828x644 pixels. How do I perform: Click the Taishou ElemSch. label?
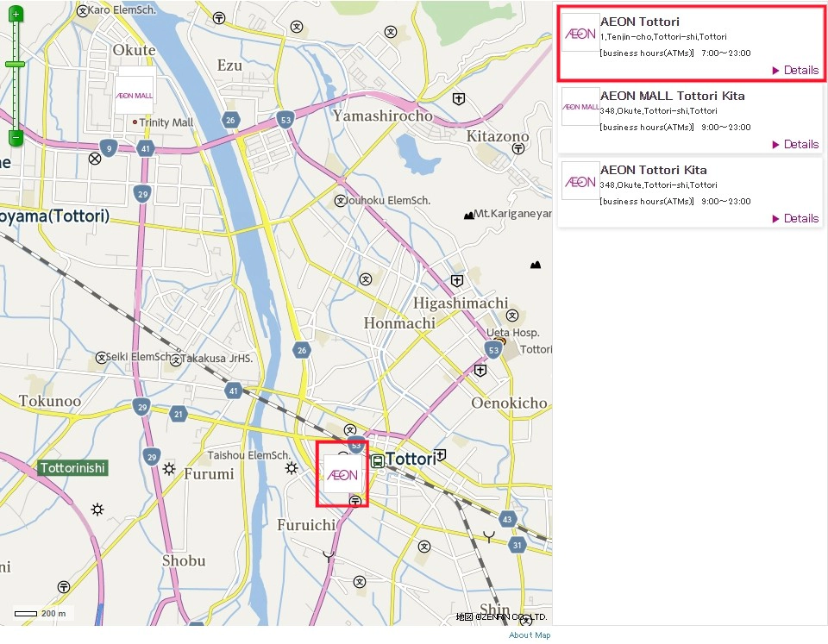[x=248, y=455]
